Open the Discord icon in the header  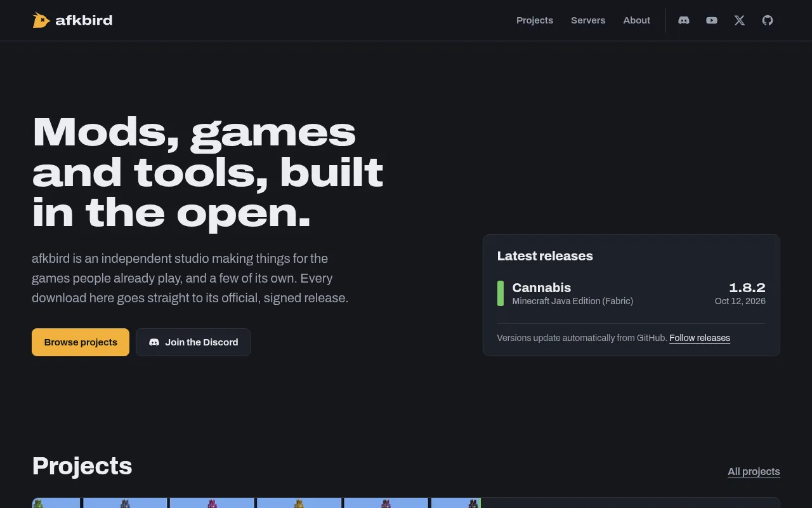tap(684, 20)
